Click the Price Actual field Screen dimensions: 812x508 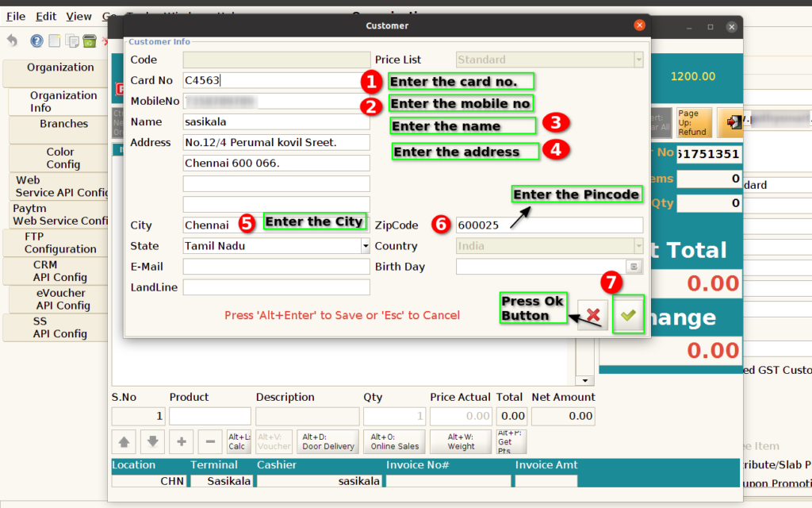pos(461,416)
